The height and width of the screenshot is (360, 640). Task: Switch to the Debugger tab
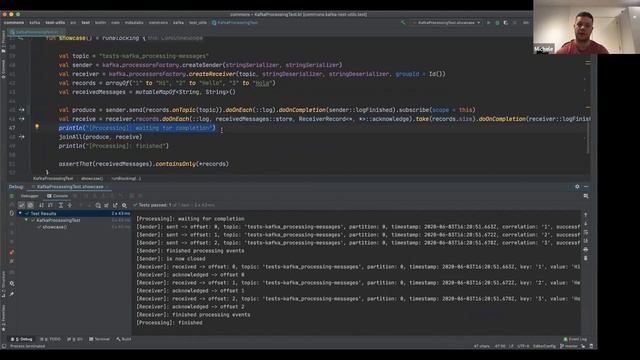(29, 196)
